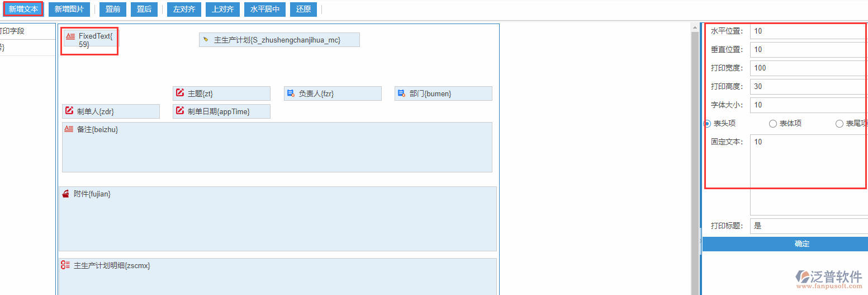Select the 表体项 radio button

[773, 124]
